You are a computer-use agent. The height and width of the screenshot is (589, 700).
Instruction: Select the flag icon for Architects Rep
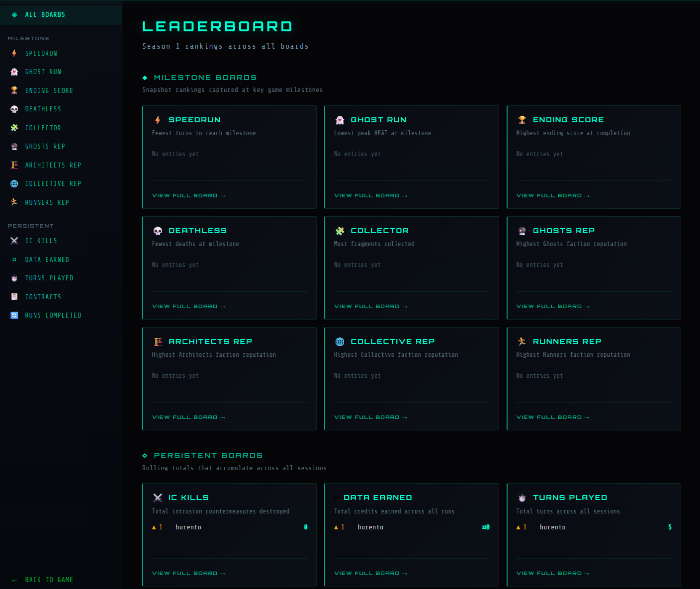14,165
